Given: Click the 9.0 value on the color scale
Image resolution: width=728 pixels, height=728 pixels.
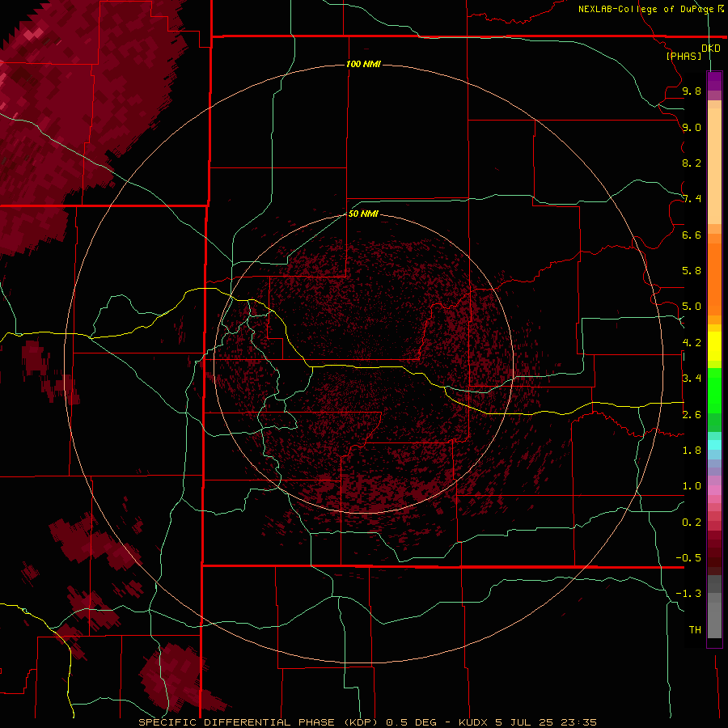Looking at the screenshot, I should [x=692, y=127].
